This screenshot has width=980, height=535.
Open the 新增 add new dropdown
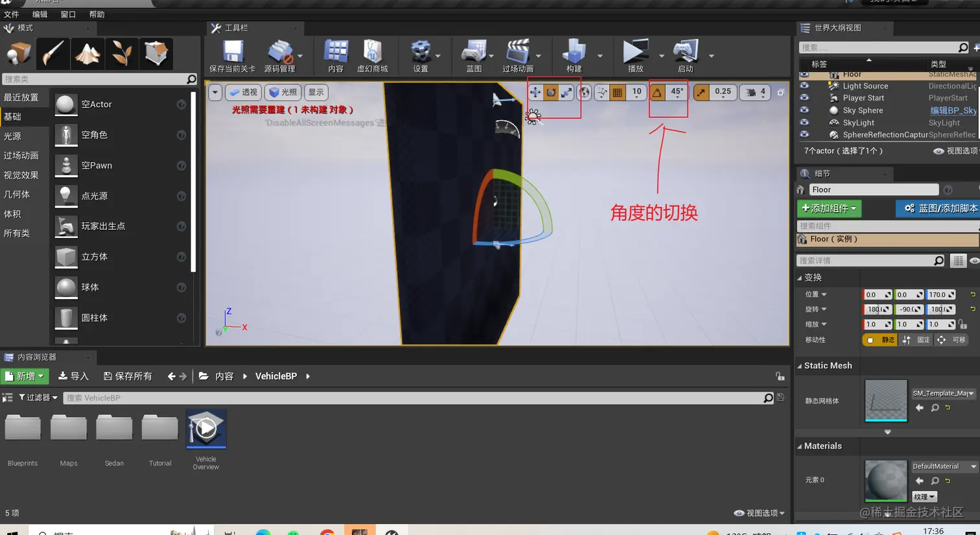tap(25, 376)
